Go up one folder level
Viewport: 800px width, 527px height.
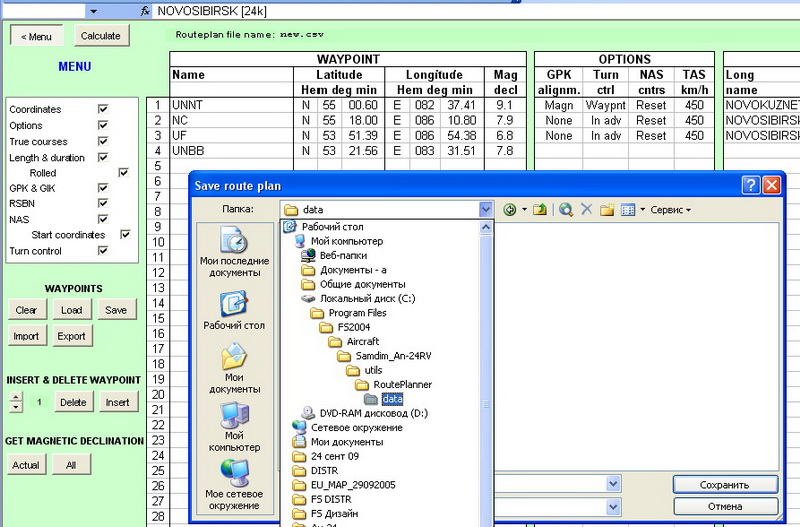(x=540, y=210)
